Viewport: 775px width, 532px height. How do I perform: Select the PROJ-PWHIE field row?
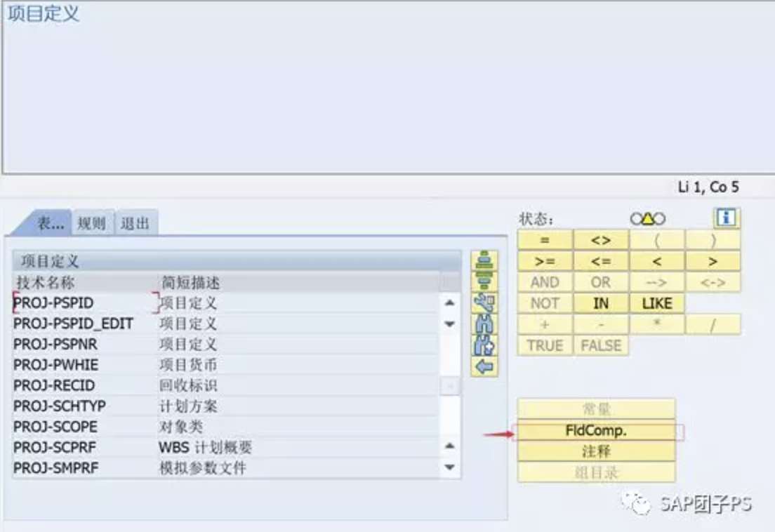tap(225, 364)
